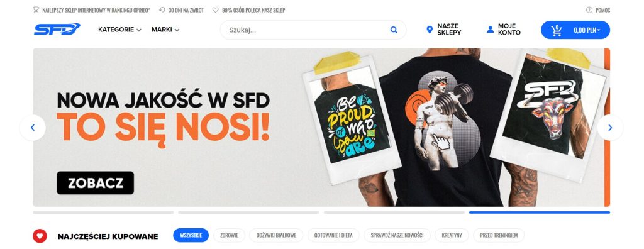Select the Zdrowie filter pill
644x249 pixels.
point(229,235)
